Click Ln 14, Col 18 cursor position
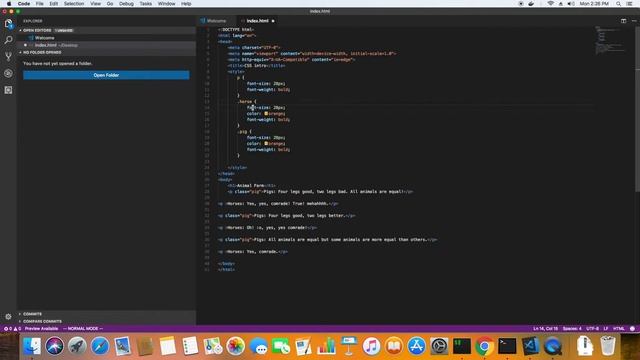Image resolution: width=640 pixels, height=360 pixels. tap(545, 329)
